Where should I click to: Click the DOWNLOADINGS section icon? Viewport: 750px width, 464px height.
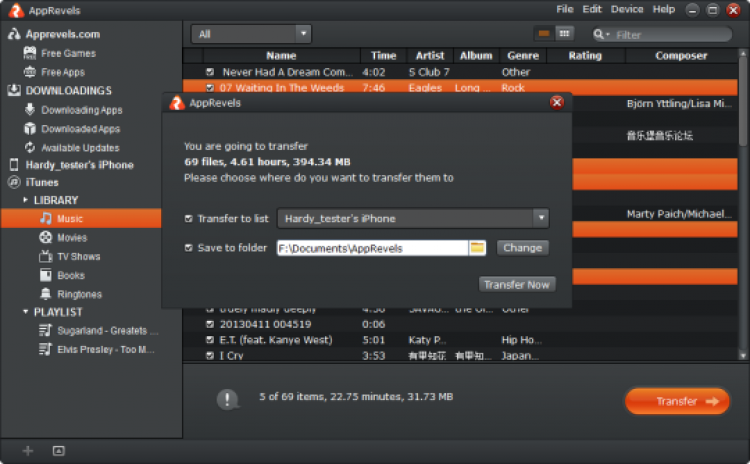pyautogui.click(x=14, y=90)
